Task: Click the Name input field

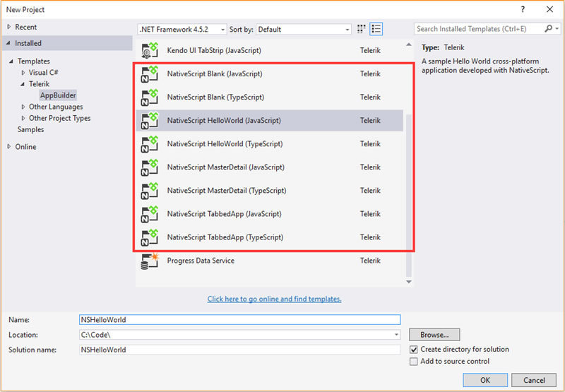Action: coord(239,319)
